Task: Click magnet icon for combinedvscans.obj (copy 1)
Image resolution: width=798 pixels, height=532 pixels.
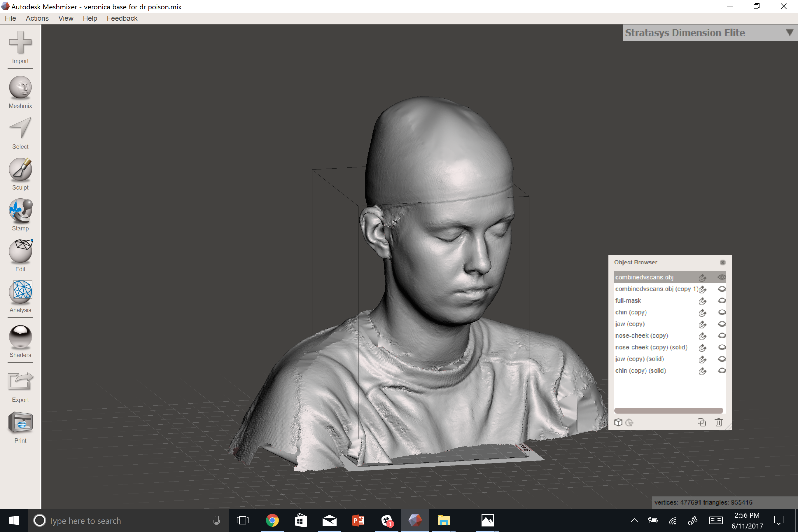Action: (703, 289)
